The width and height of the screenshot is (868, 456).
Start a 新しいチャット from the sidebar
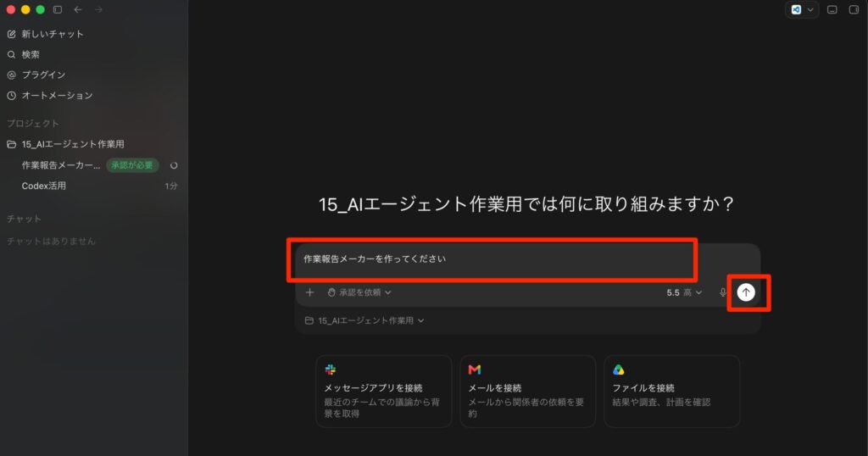(46, 34)
